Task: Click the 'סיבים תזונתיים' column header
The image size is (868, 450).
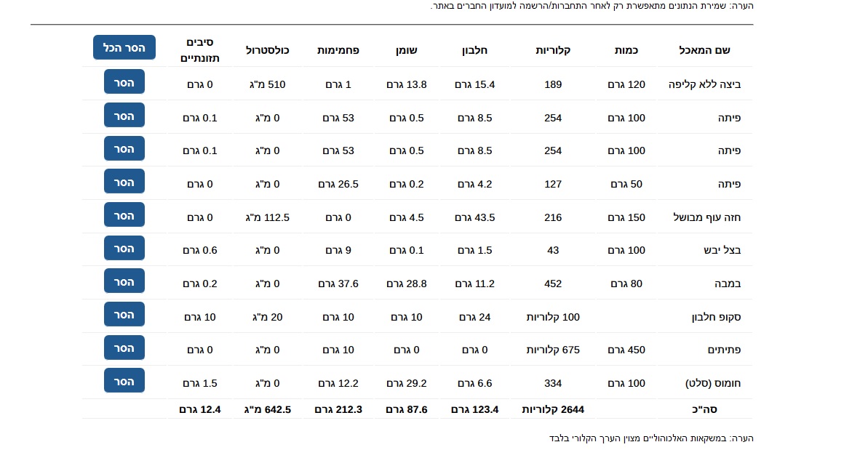Action: 200,50
